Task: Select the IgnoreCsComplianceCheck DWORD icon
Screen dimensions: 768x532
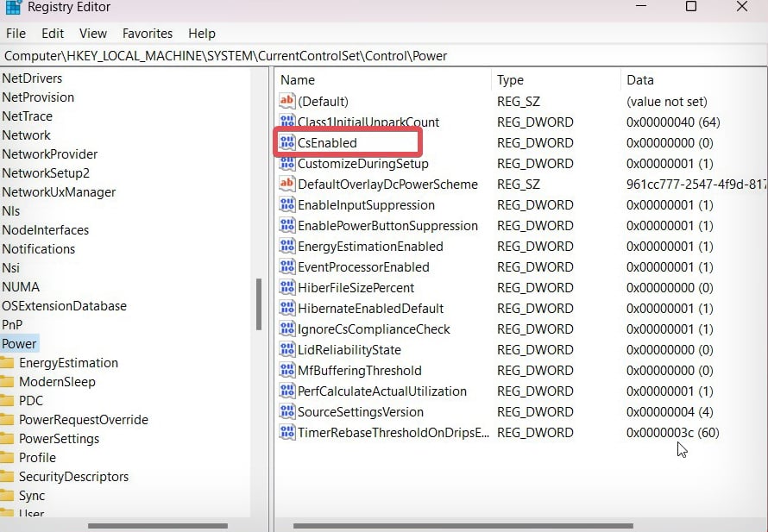Action: (x=287, y=329)
